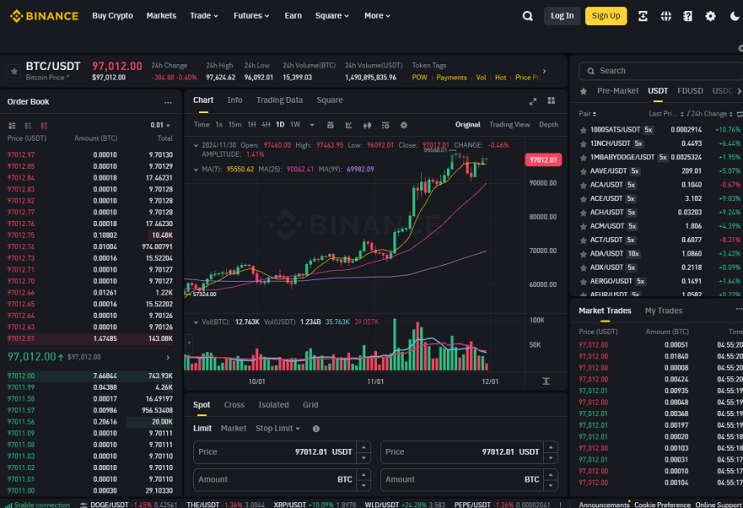743x508 pixels.
Task: Expand the chart to fullscreen
Action: (x=533, y=101)
